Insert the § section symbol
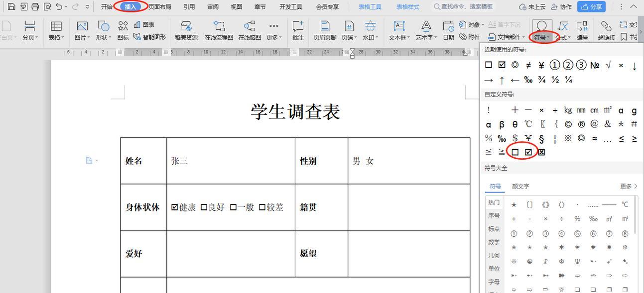Viewport: 644px width, 293px height. point(541,138)
